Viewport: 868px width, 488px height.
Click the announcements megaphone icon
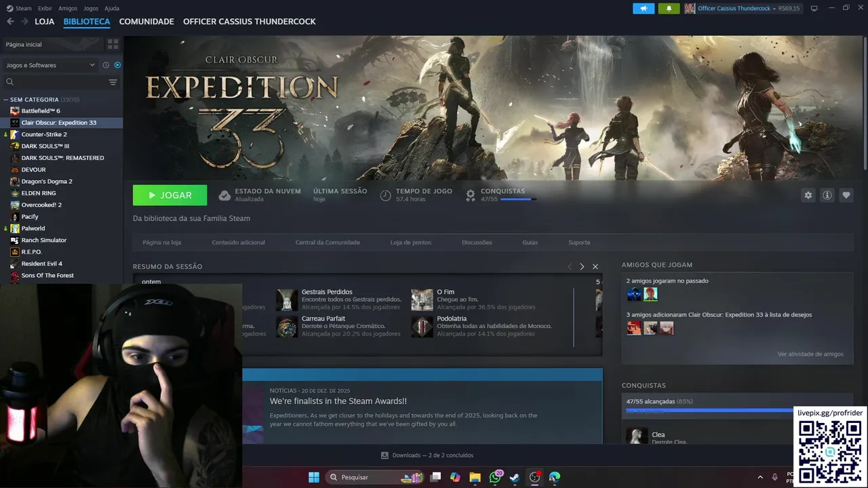pos(644,8)
